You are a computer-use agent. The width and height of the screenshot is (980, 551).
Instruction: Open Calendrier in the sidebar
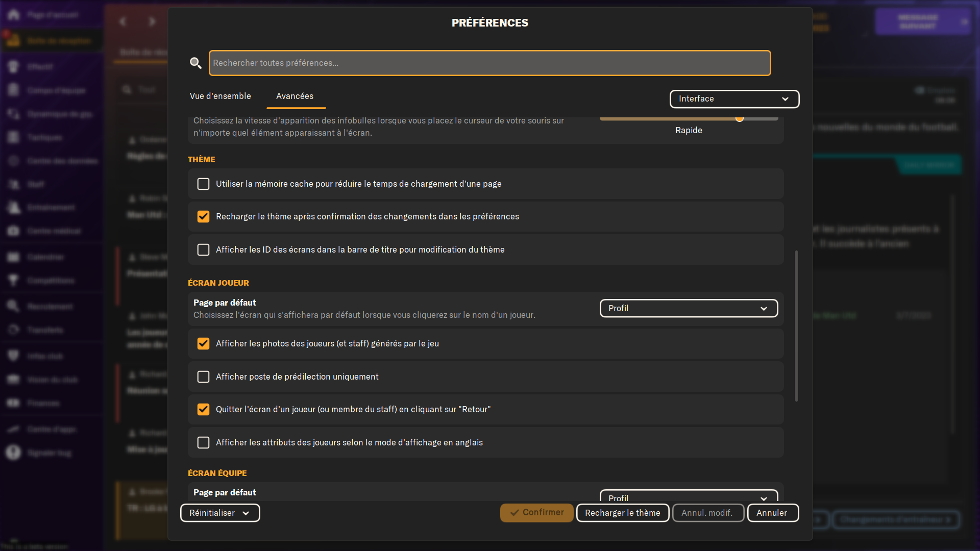point(51,257)
